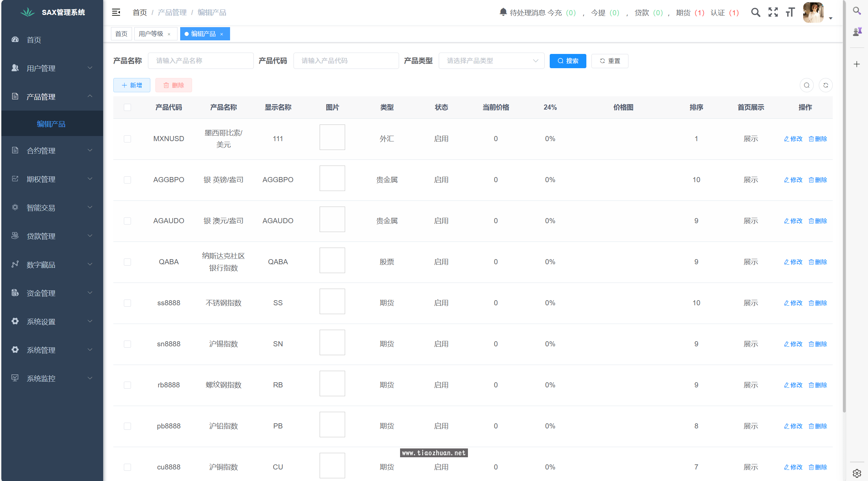Click the notification bell icon
The image size is (868, 481).
pyautogui.click(x=503, y=12)
